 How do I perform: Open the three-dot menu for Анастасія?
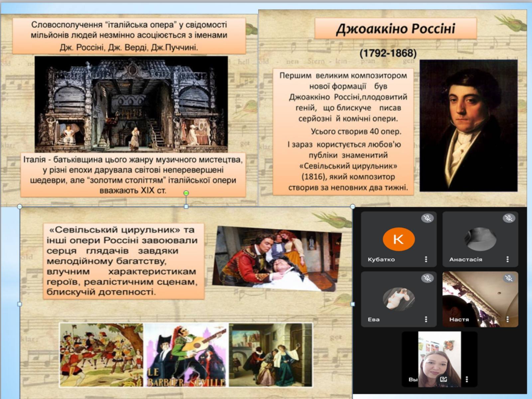[x=507, y=259]
